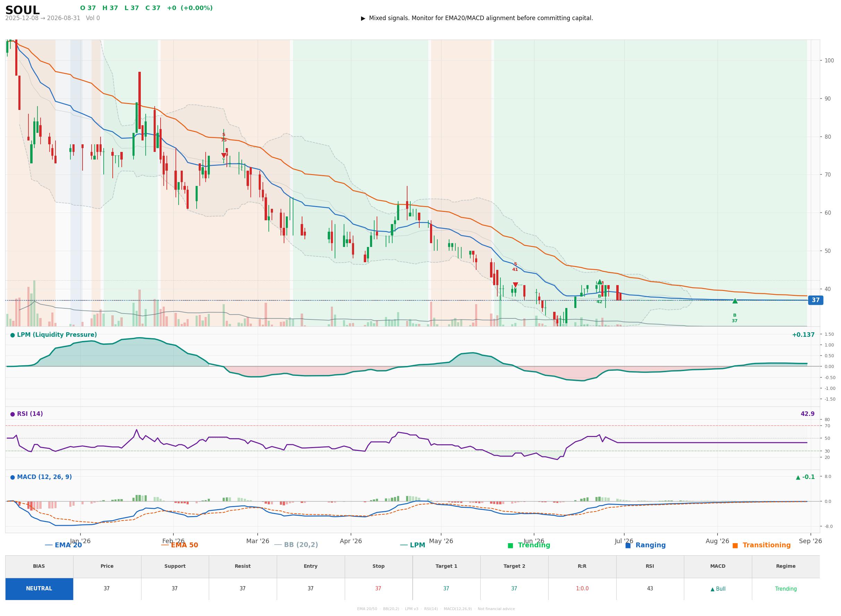This screenshot has height=616, width=841.
Task: Click the LPM (Liquidity Pressure) panel title
Action: click(57, 335)
